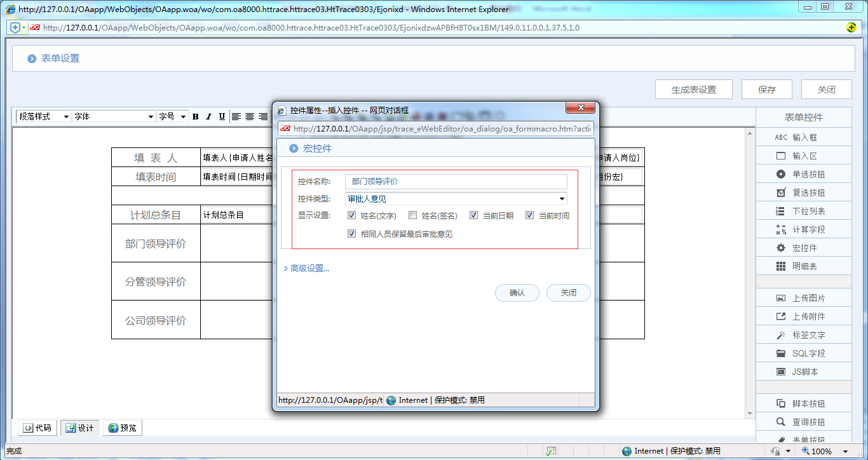Screen dimensions: 868x460
Task: Click 生成表设置 at the top right
Action: point(693,89)
